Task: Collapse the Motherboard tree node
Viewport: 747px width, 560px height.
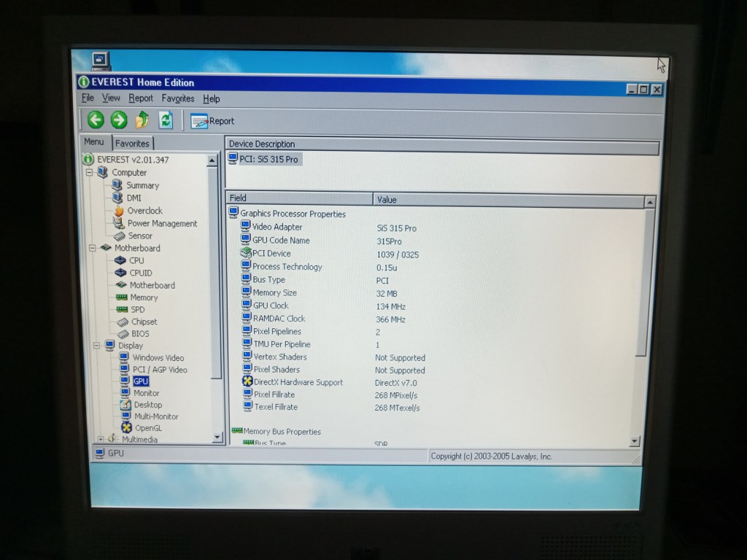Action: pyautogui.click(x=93, y=248)
